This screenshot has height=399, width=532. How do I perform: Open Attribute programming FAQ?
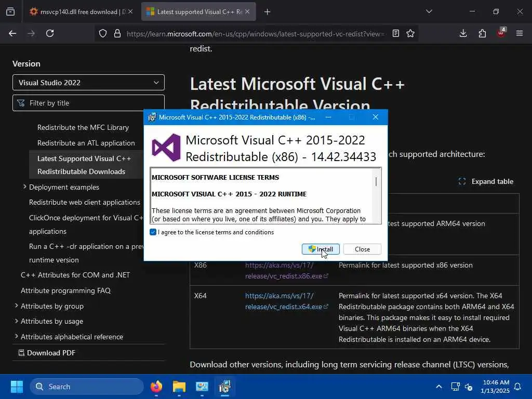pos(65,291)
